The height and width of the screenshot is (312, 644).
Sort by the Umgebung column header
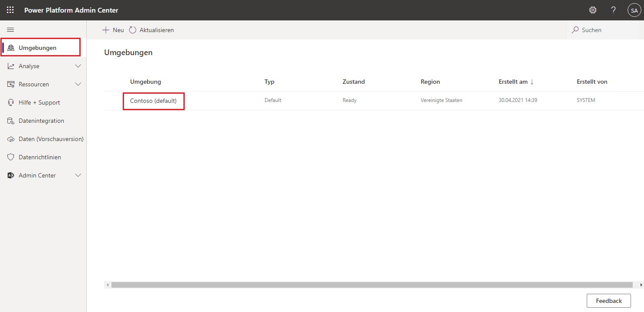tap(145, 82)
